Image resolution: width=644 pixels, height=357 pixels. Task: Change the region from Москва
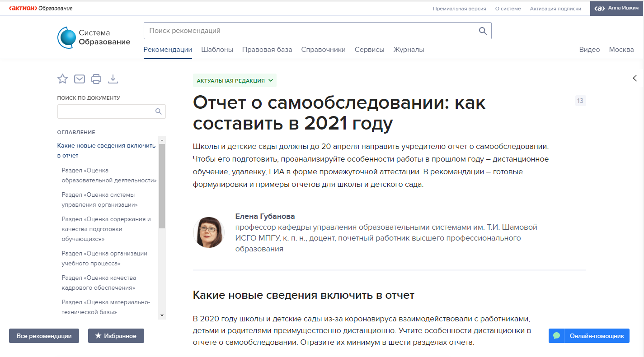coord(621,50)
